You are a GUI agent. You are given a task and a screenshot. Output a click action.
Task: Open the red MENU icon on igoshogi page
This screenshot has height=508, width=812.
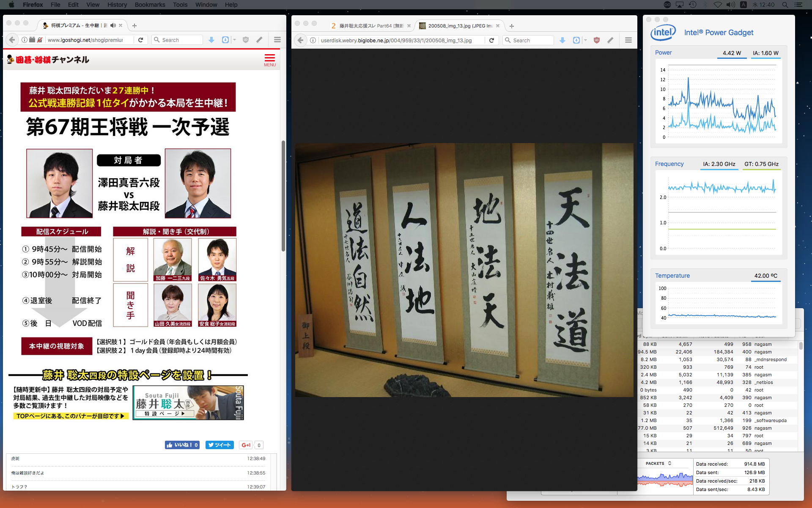(269, 60)
